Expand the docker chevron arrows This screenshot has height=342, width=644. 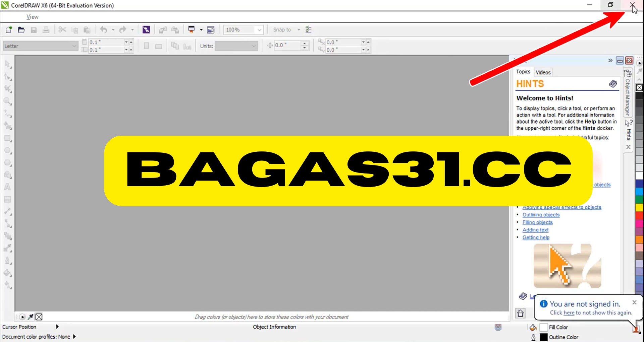point(610,61)
